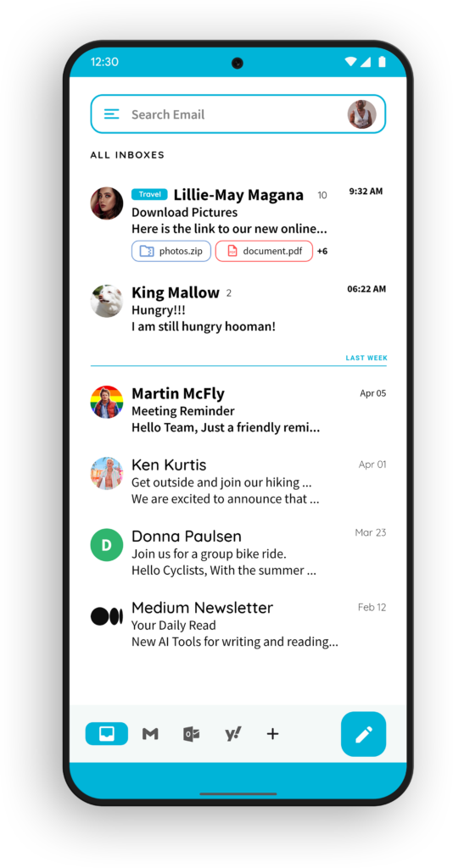Tap Ken Kurtis's avatar photo

(106, 473)
